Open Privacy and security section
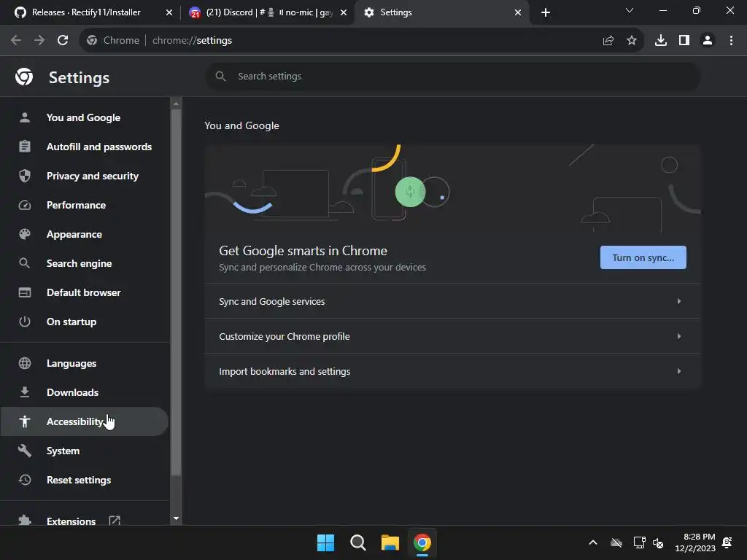Image resolution: width=747 pixels, height=560 pixels. 84,176
